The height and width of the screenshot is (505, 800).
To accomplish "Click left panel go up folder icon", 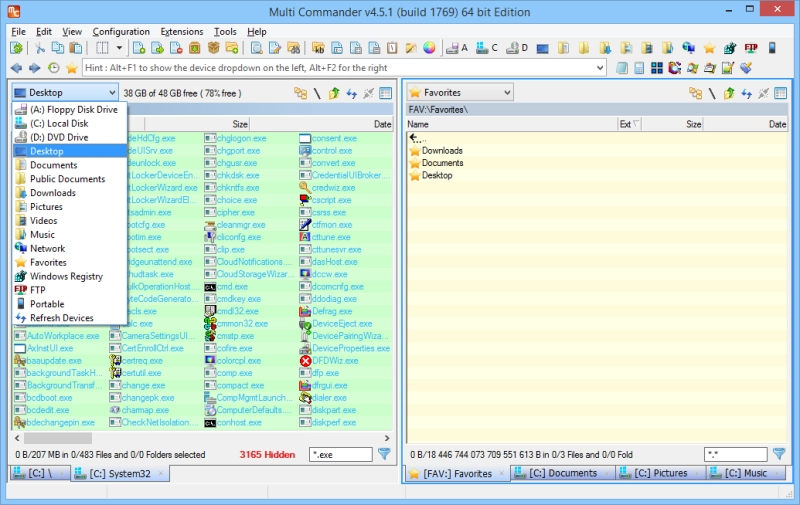I will (334, 93).
